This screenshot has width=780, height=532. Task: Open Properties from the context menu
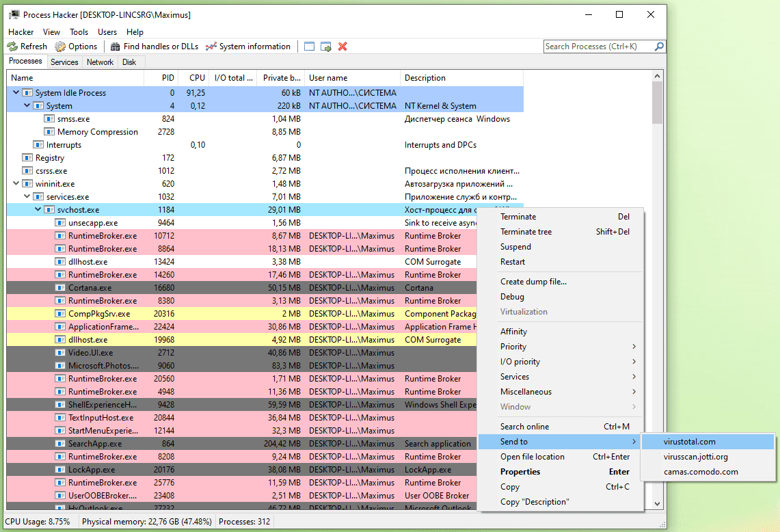point(561,472)
